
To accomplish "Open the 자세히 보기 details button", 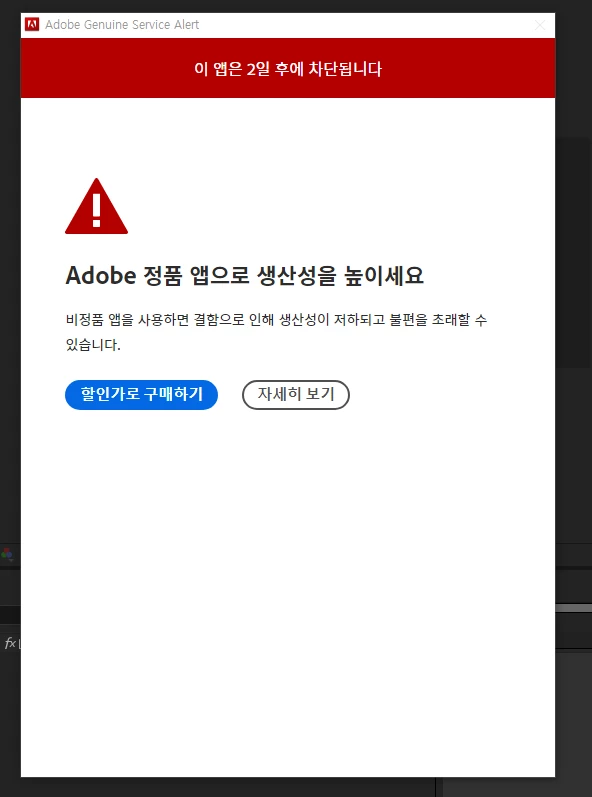I will click(x=296, y=394).
